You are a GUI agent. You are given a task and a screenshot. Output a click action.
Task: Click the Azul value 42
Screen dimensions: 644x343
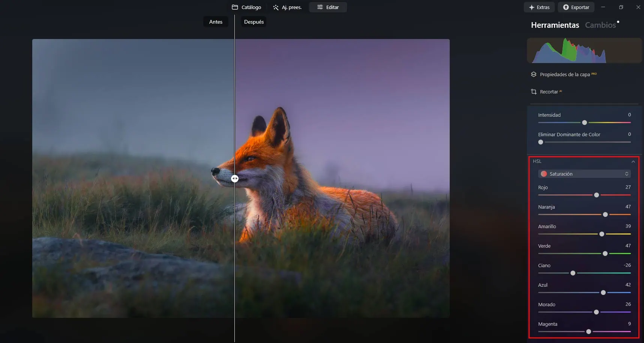[x=628, y=285]
